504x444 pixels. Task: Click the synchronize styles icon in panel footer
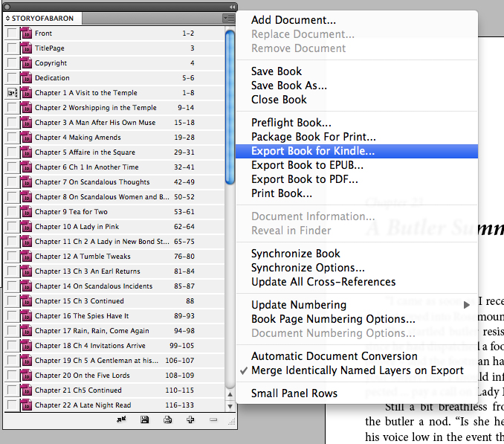click(x=122, y=420)
